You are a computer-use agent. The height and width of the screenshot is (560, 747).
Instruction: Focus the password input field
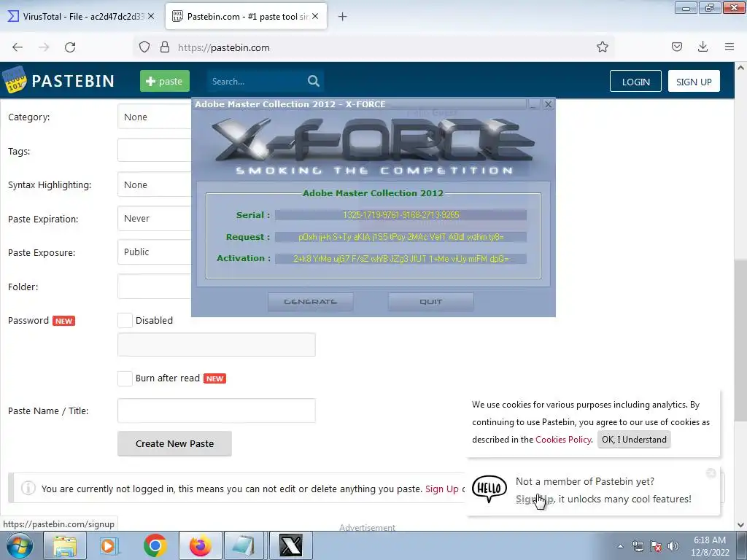pos(216,344)
